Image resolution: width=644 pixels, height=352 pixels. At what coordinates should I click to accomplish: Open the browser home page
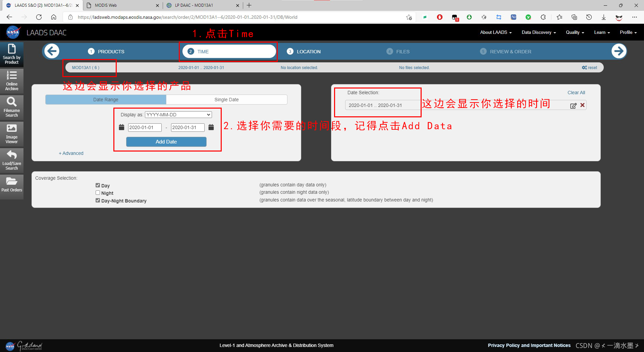(54, 17)
